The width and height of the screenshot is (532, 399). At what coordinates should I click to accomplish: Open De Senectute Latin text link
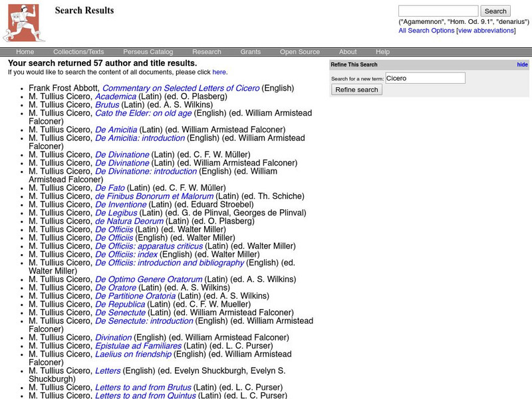click(x=120, y=313)
